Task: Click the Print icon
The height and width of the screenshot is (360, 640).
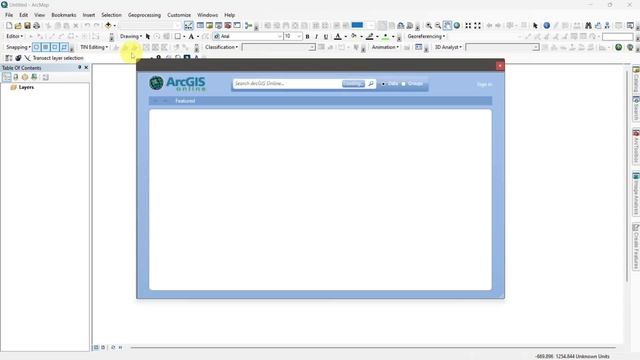Action: (36, 26)
